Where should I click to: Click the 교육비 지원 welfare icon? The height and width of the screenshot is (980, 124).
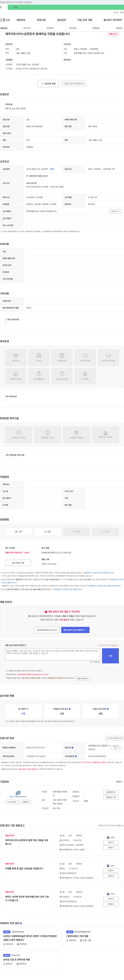pos(85,358)
